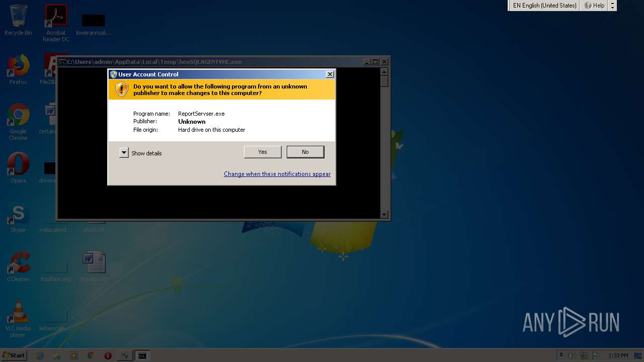Select the letterscale desktop file
This screenshot has width=644, height=362.
pos(56,319)
